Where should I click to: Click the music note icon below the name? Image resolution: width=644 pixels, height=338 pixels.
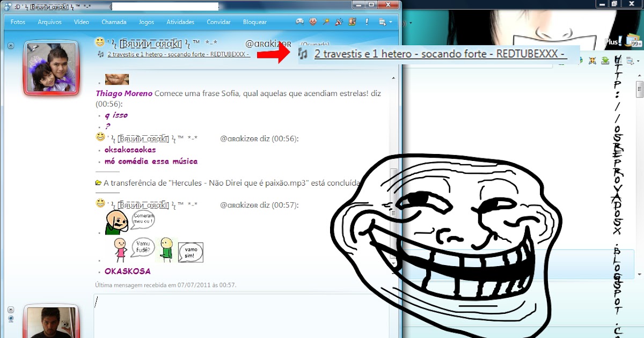coord(101,54)
